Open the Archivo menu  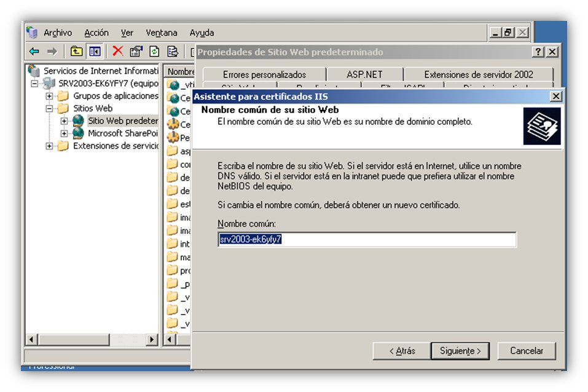pos(58,33)
